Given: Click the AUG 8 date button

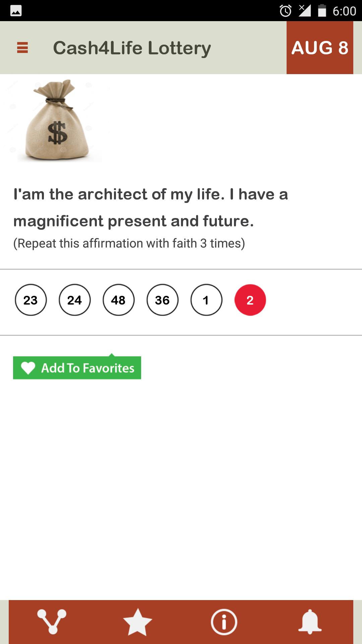Looking at the screenshot, I should [320, 48].
